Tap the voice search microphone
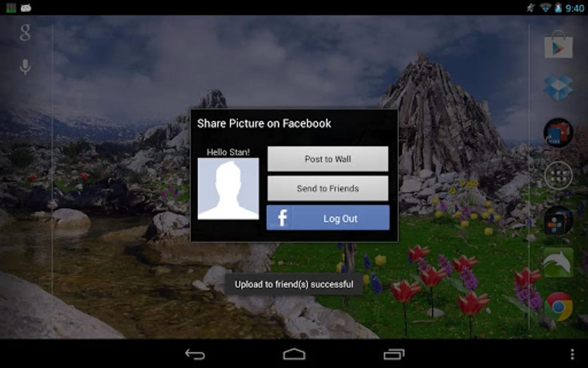Screen dimensions: 588x368 coord(25,67)
